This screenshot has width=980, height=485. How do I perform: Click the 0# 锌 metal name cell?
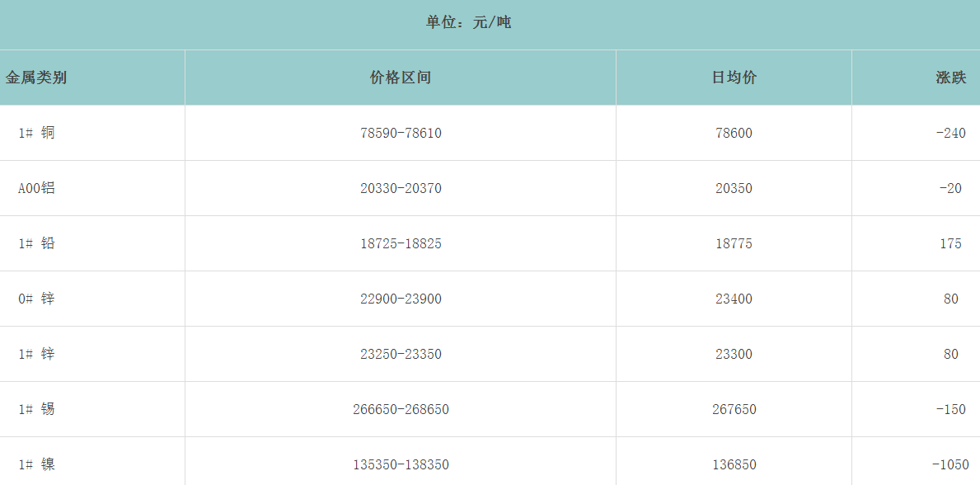[37, 299]
